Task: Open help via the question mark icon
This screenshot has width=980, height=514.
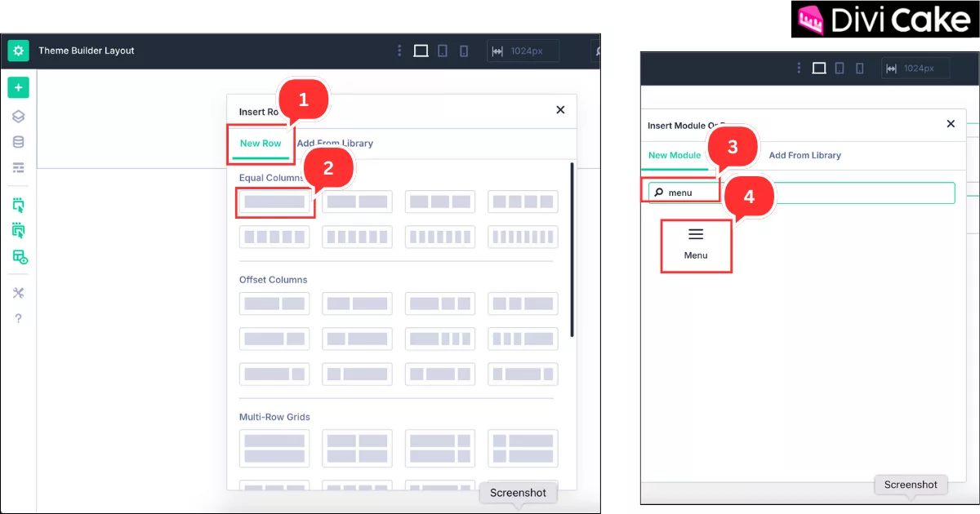Action: [19, 318]
